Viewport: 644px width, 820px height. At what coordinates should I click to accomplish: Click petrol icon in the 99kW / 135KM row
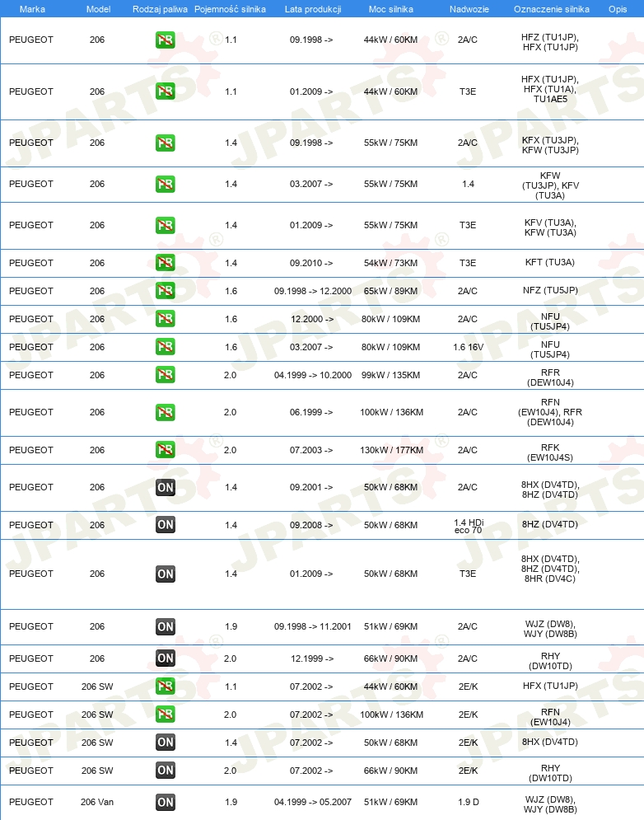tap(166, 375)
